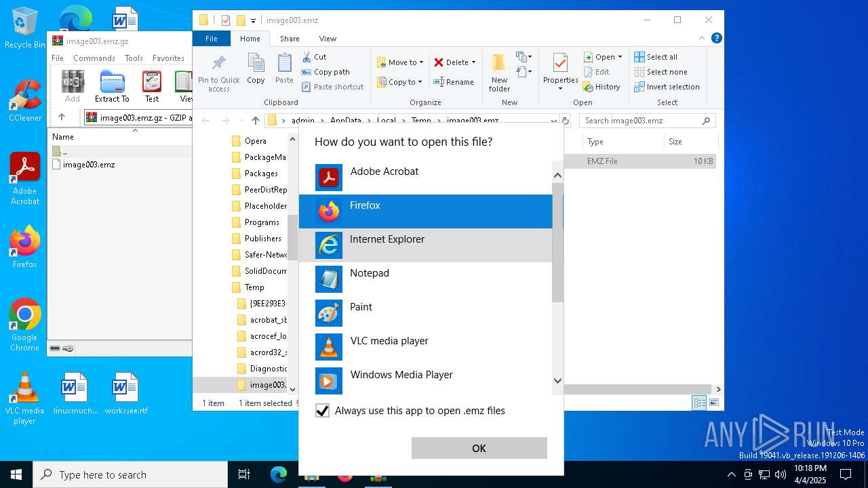Click Paste shortcut in the ribbon
This screenshot has width=868, height=488.
(x=332, y=87)
